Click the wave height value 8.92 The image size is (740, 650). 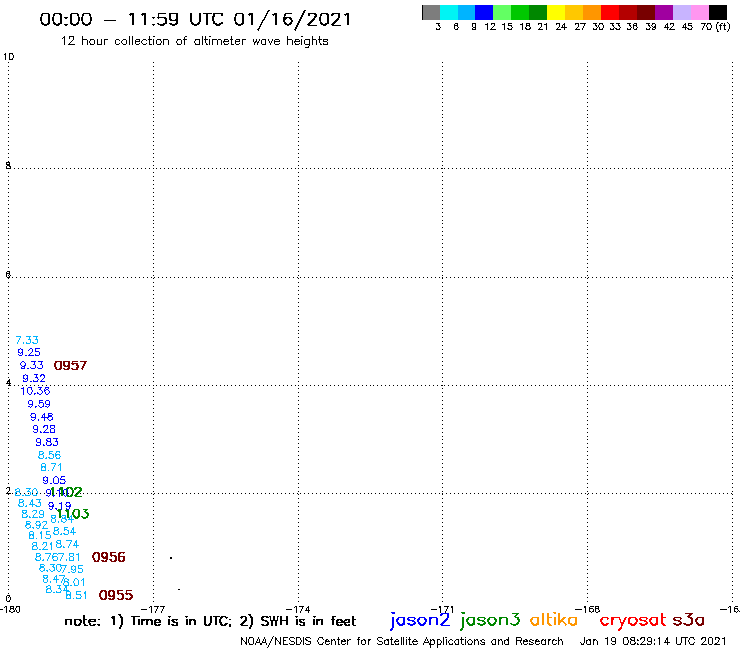pos(36,525)
